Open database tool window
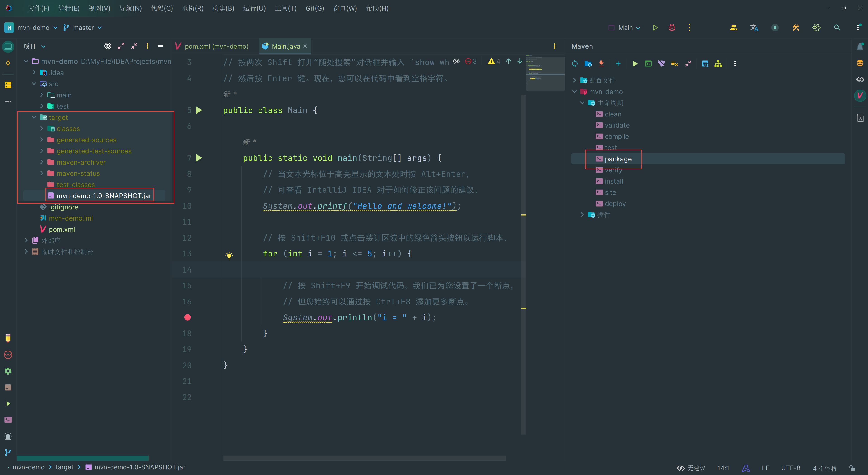Screen dimensions: 868x475 click(x=860, y=63)
